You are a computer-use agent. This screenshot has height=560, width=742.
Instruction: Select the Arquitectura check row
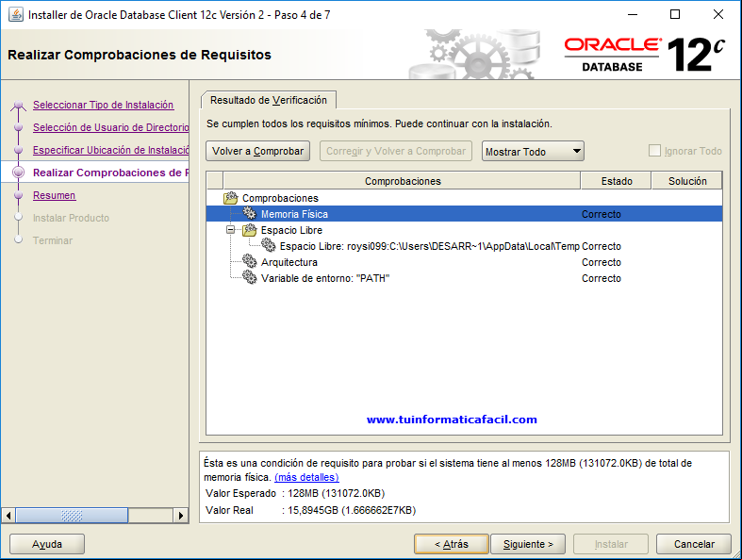[x=464, y=262]
